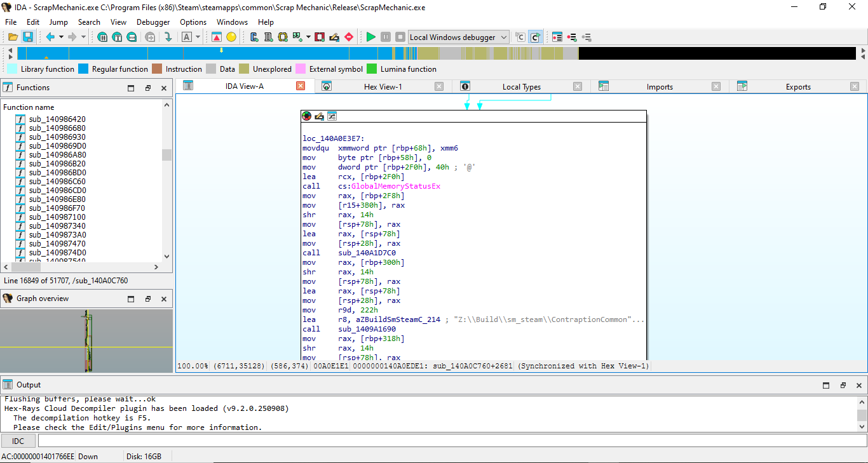Click the Graph overview thumbnail
Viewport: 868px width, 463px height.
86,340
